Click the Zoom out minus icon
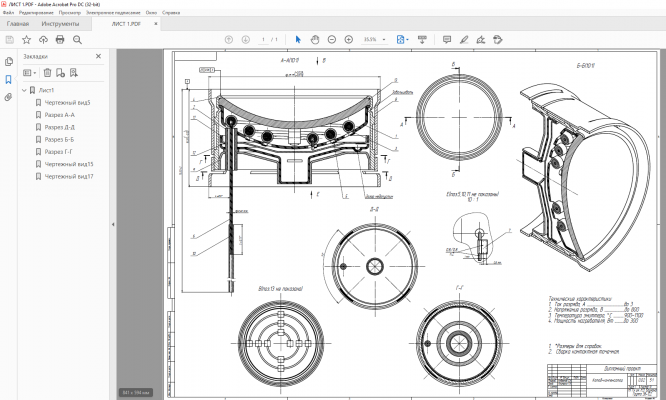This screenshot has height=400, width=666. 331,39
